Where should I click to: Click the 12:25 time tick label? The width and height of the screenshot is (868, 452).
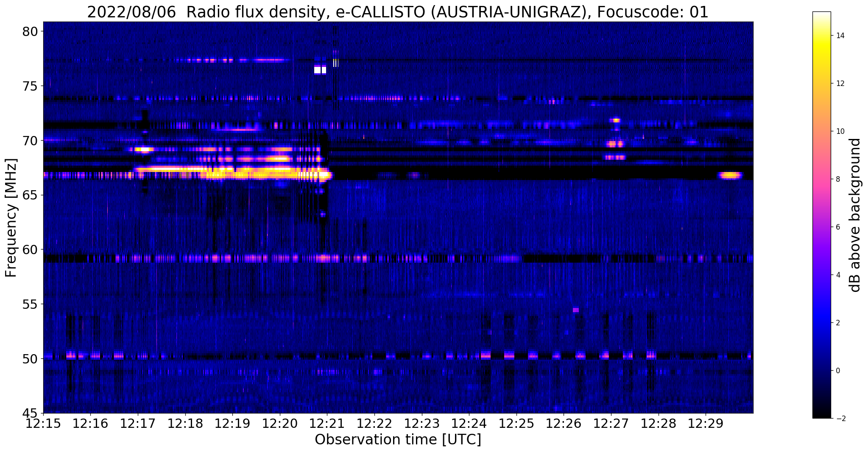click(x=516, y=424)
